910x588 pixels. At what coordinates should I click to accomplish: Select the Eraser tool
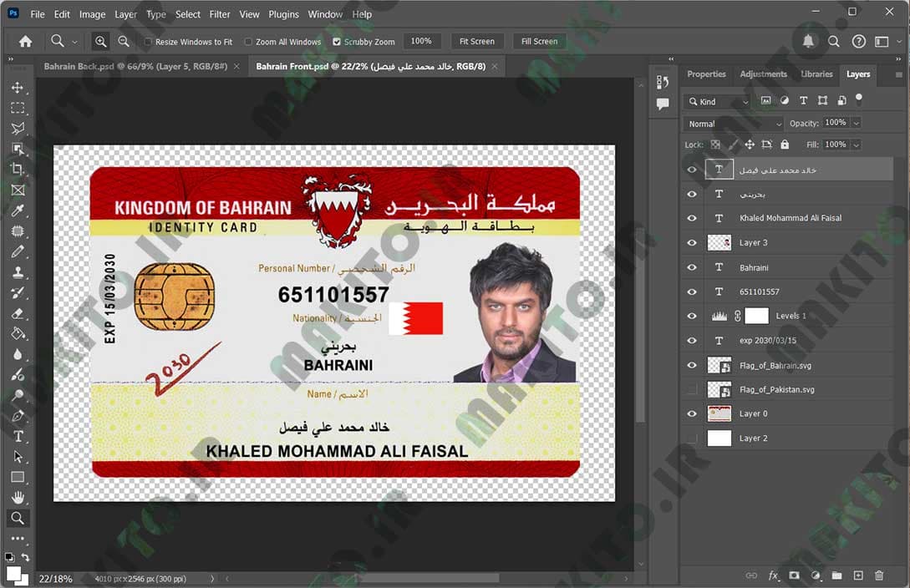click(x=18, y=313)
